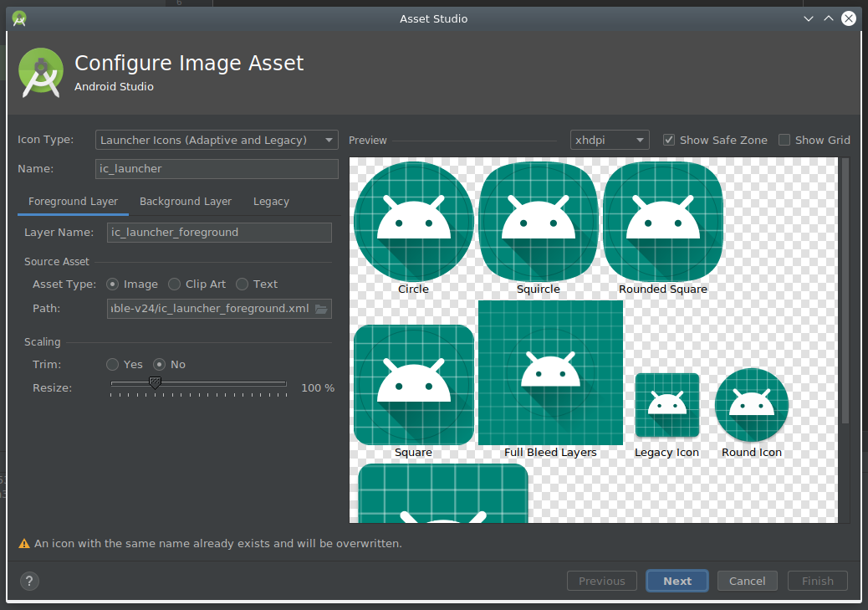Switch to the Background Layer tab

pos(185,201)
